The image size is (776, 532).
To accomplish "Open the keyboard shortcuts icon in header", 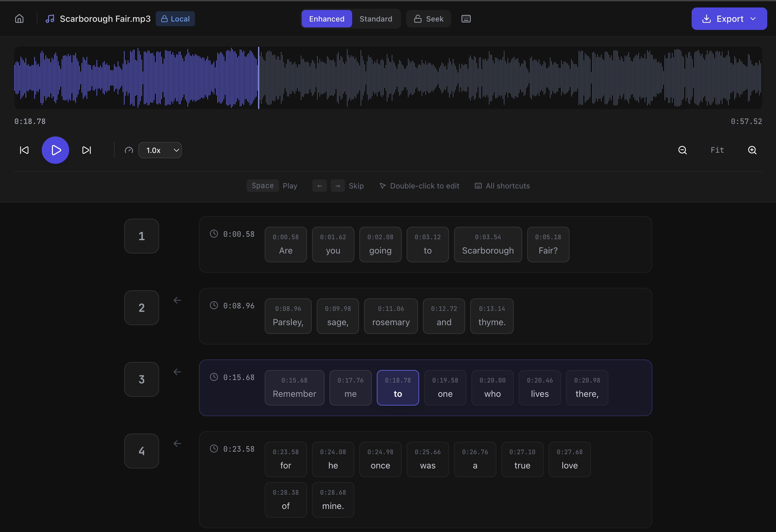I will pos(466,19).
